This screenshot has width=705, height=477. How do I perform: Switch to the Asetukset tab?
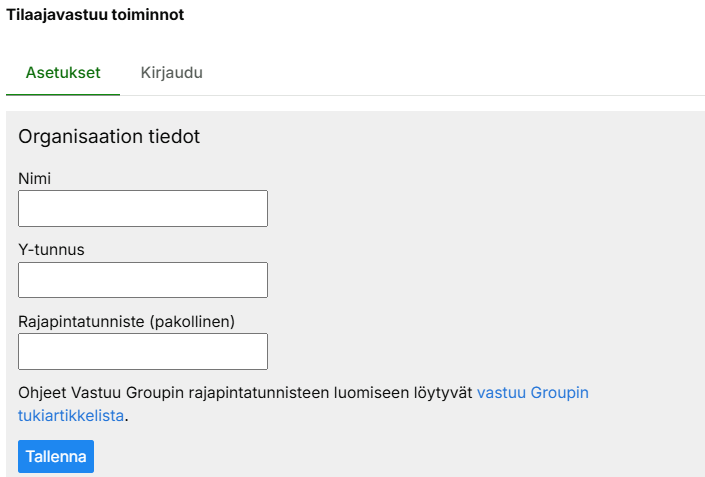(63, 73)
